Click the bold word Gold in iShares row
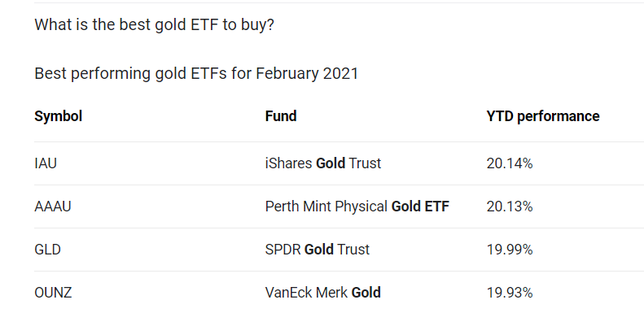 (331, 163)
